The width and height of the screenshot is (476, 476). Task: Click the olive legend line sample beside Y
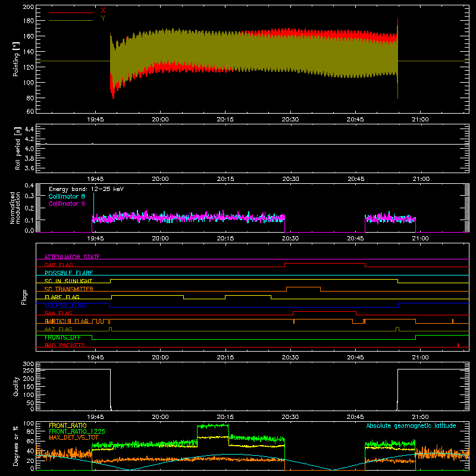point(71,20)
